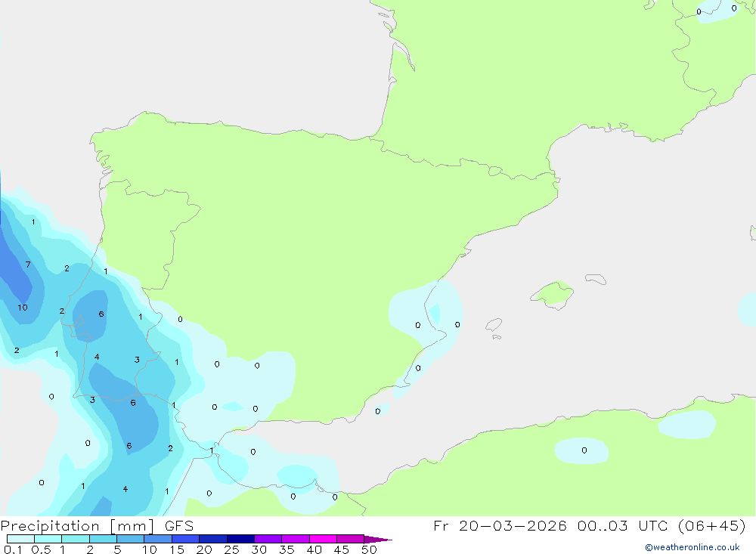Screen dimensions: 756x554
Task: Click the 2–5 mm legend swatch
Action: pos(103,539)
